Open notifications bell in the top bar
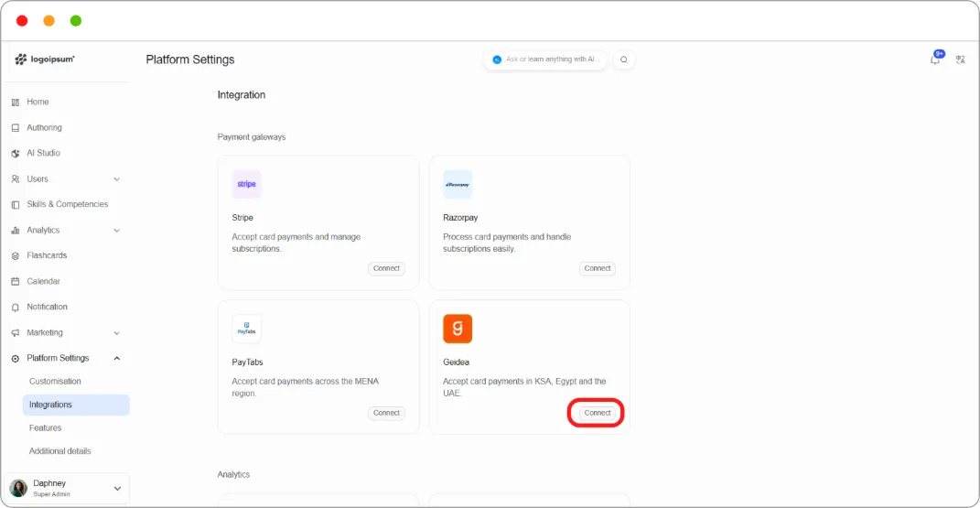This screenshot has height=508, width=980. 935,59
